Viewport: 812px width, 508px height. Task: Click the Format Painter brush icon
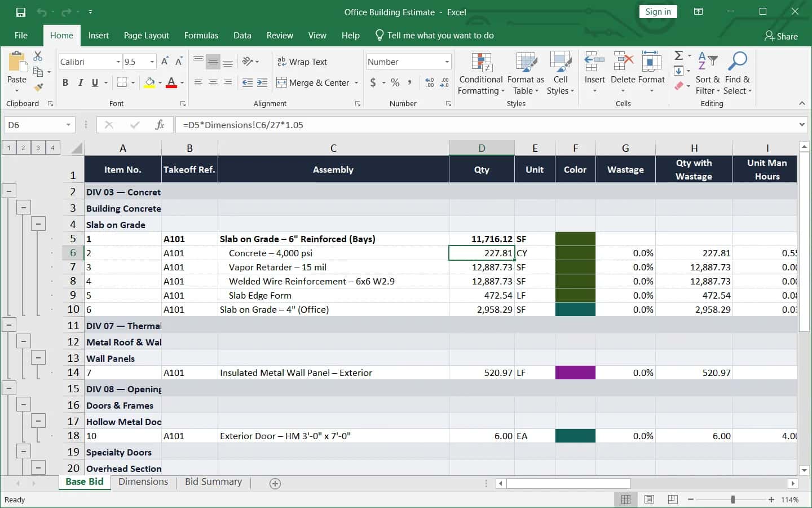click(38, 87)
